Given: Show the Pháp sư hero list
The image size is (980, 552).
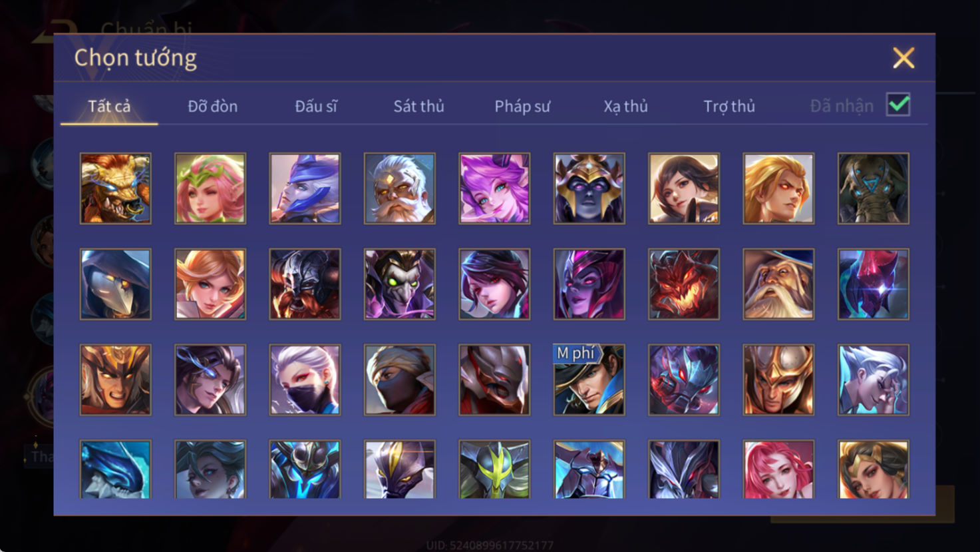Looking at the screenshot, I should click(522, 106).
